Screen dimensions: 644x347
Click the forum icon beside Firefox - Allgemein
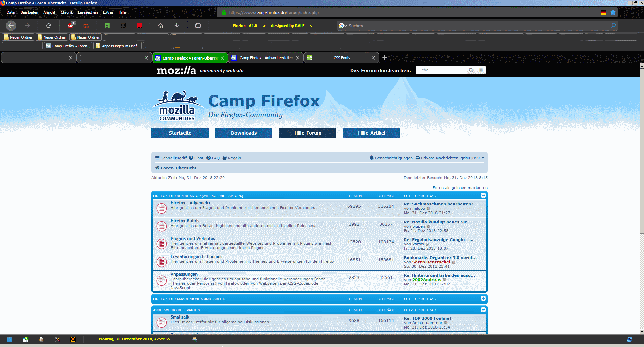click(x=162, y=208)
